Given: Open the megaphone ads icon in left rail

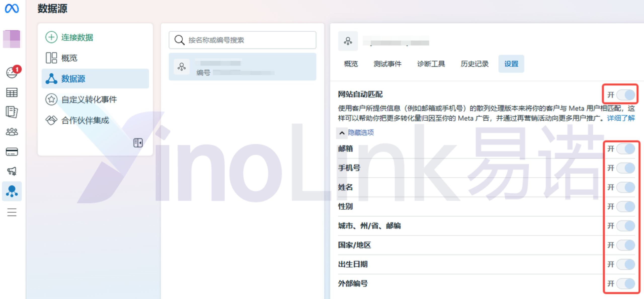Looking at the screenshot, I should click(12, 171).
